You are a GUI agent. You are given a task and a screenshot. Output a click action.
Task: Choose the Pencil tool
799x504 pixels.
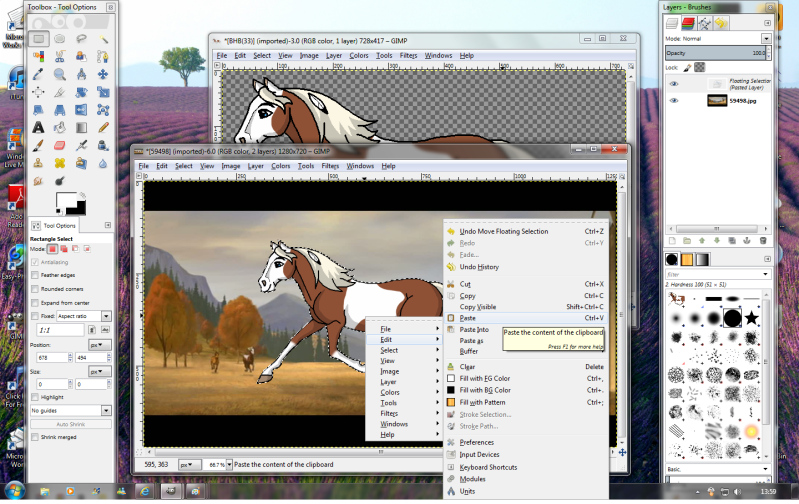pyautogui.click(x=103, y=127)
